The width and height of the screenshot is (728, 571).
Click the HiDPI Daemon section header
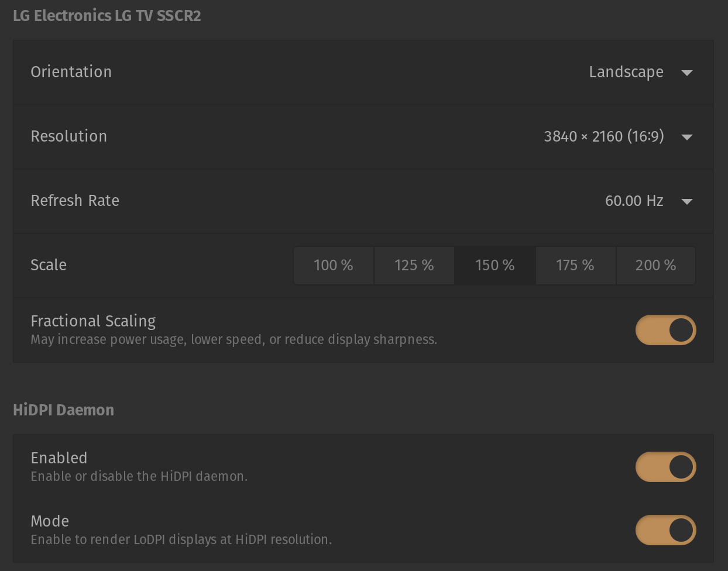point(63,410)
